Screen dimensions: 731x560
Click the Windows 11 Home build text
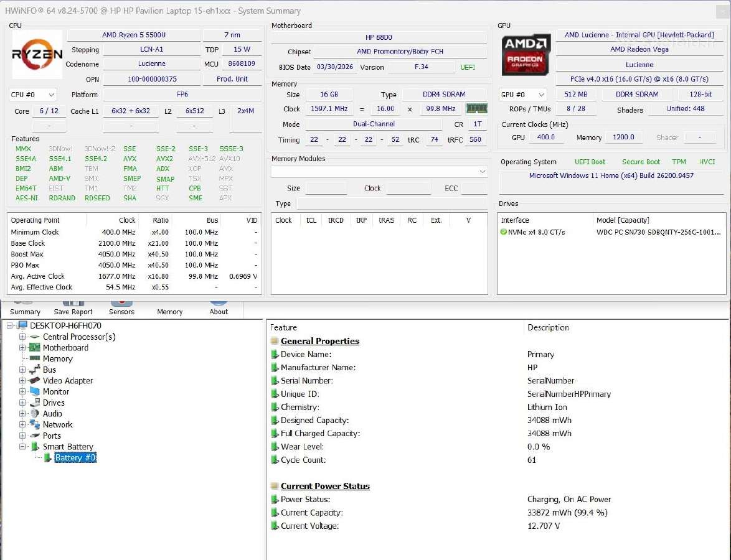[x=611, y=175]
